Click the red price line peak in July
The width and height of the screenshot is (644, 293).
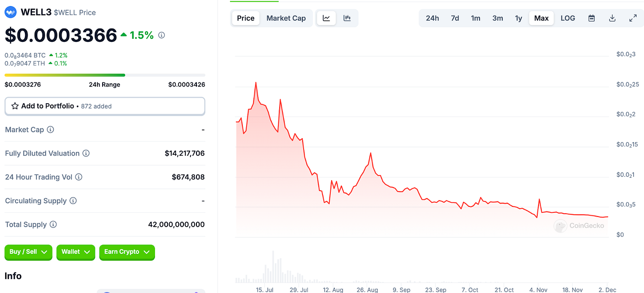[x=256, y=82]
